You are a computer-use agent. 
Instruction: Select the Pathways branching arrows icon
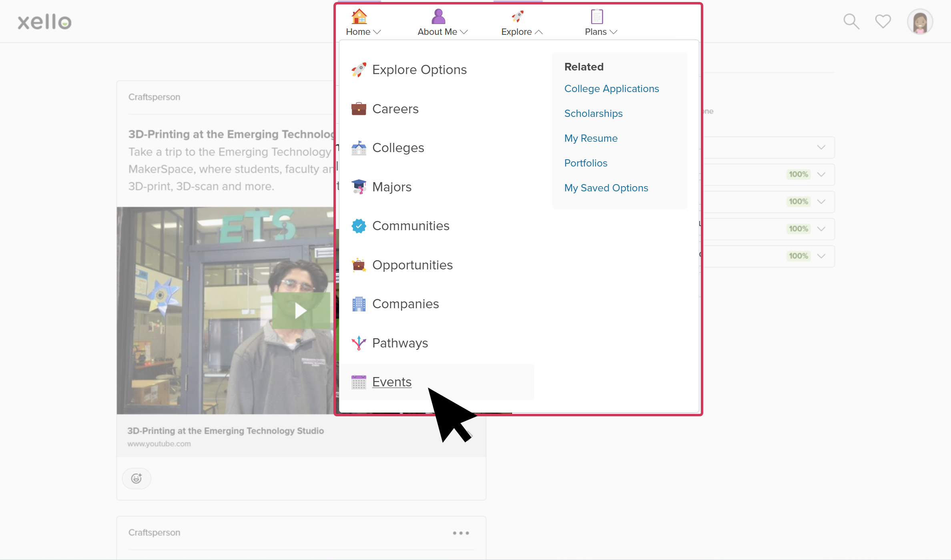(359, 343)
